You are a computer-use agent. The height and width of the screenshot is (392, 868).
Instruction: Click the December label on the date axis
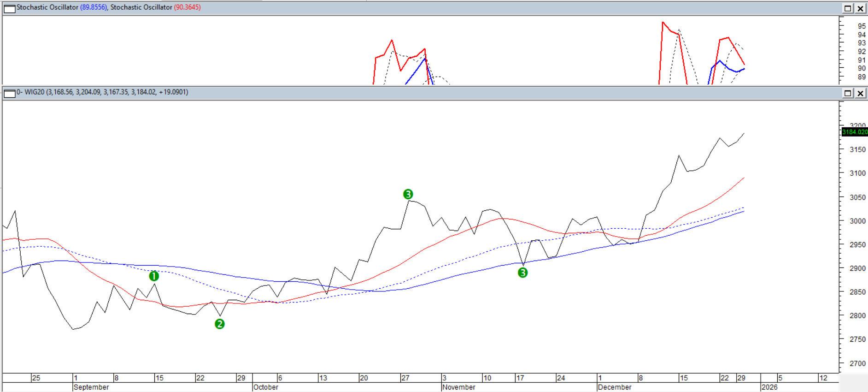coord(615,387)
